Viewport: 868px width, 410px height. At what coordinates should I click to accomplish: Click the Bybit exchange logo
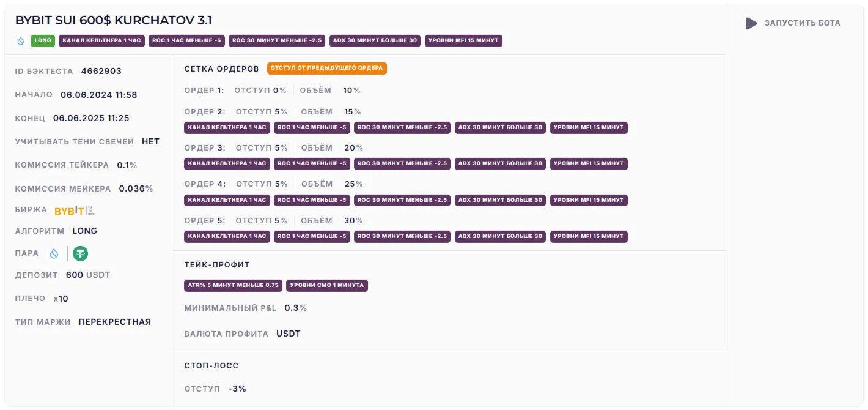[x=69, y=211]
